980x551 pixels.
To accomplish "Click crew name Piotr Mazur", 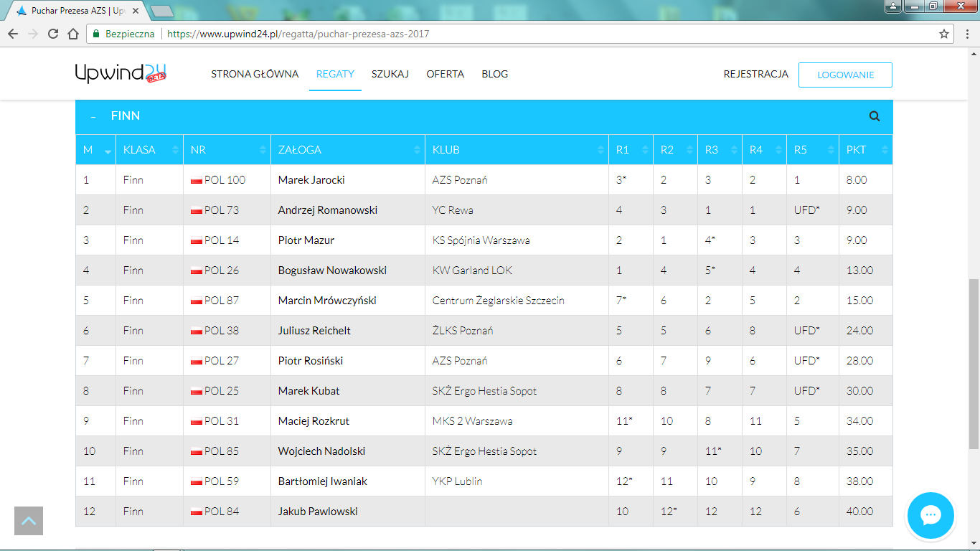I will (306, 240).
